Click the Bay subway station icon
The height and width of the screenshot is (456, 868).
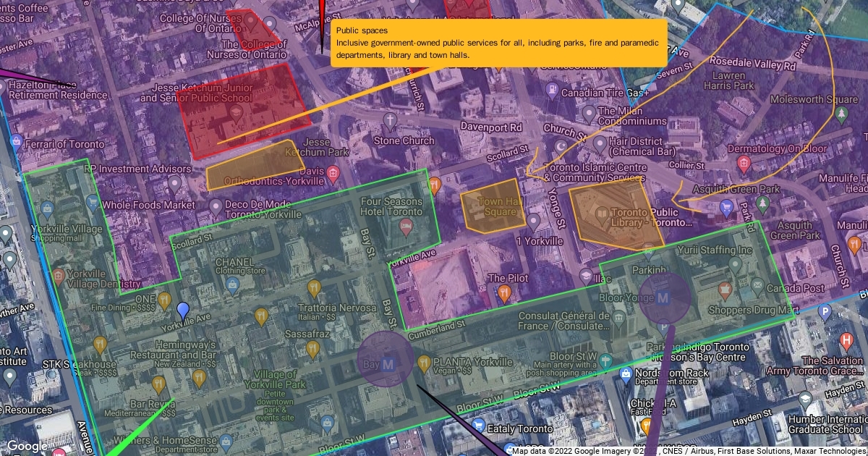point(387,363)
